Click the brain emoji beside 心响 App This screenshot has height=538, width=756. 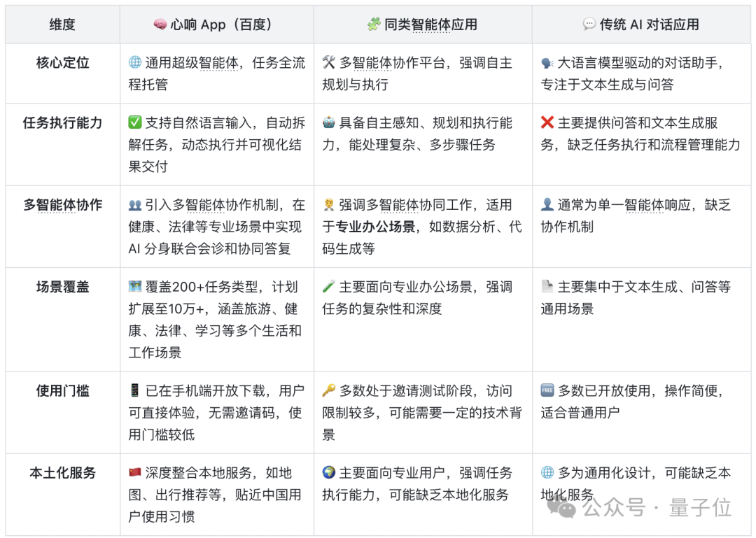(x=160, y=24)
